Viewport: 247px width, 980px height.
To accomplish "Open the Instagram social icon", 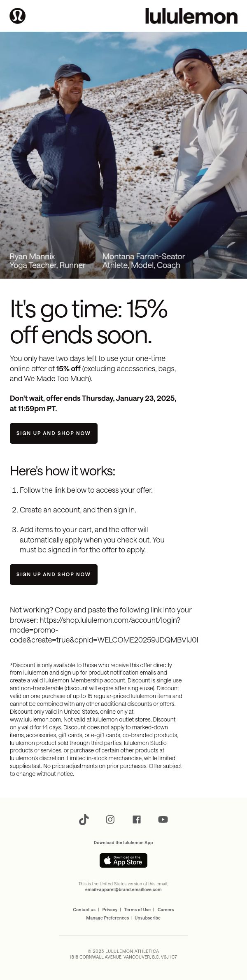I will click(x=110, y=819).
